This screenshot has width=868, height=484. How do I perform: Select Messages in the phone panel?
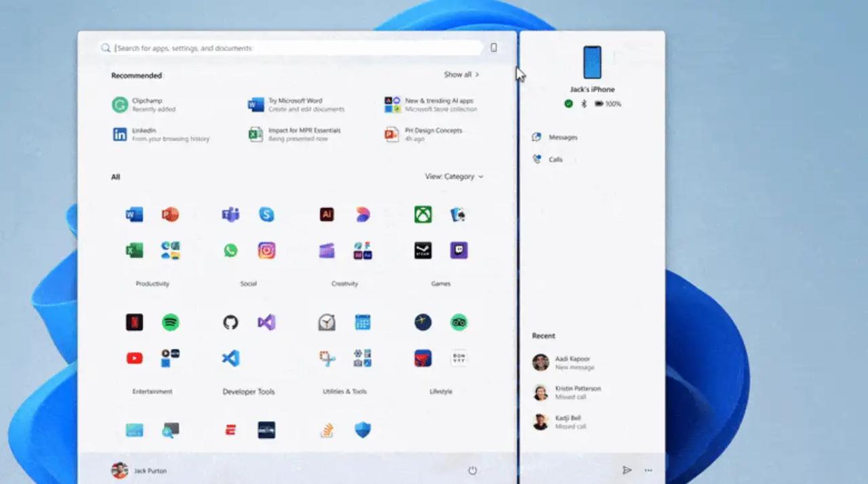point(562,138)
